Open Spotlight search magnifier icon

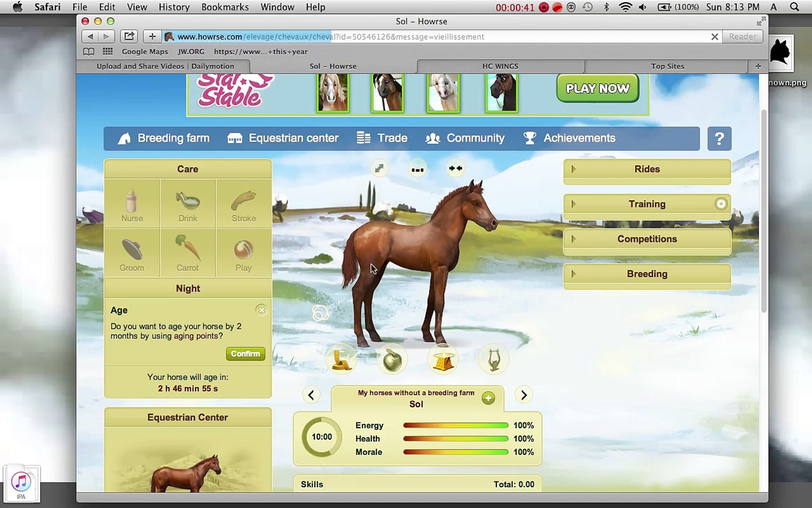point(794,7)
